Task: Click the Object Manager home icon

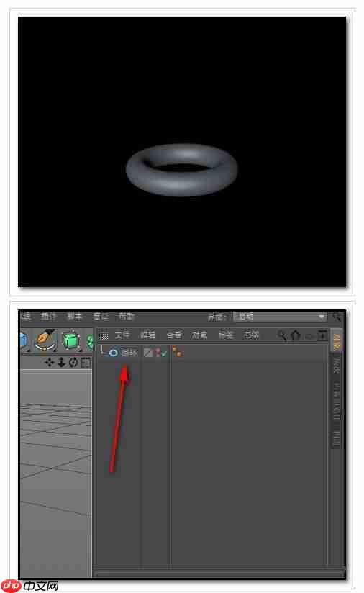Action: point(296,335)
